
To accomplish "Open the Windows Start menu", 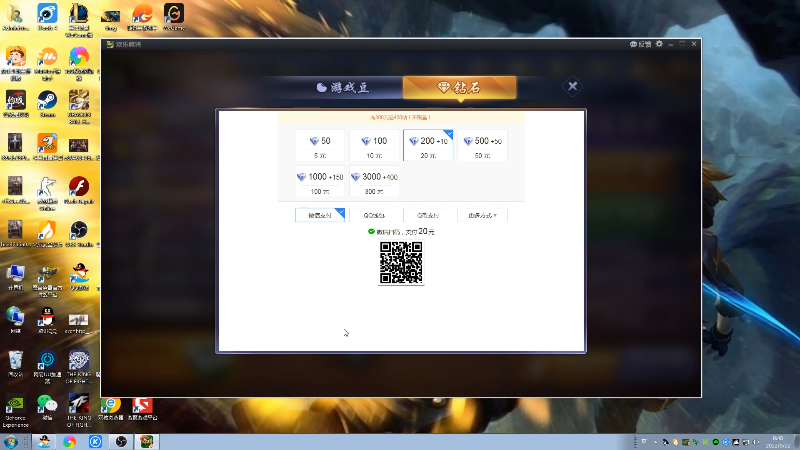I will click(11, 442).
